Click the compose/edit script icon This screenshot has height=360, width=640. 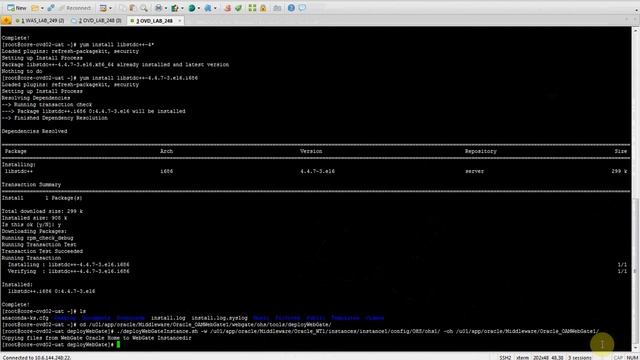pos(175,8)
